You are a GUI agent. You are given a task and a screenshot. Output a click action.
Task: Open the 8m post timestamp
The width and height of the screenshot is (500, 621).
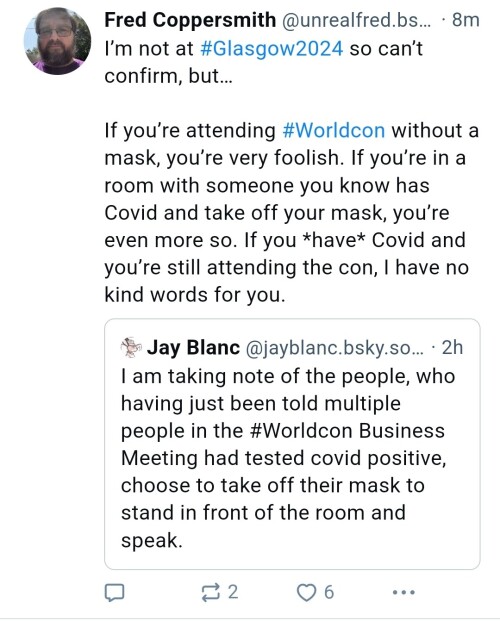pyautogui.click(x=466, y=20)
